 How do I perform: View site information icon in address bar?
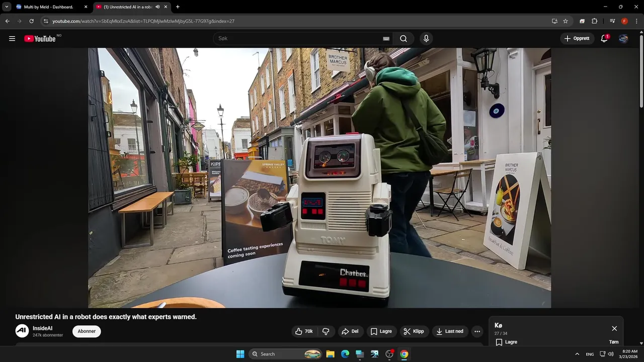(x=46, y=21)
